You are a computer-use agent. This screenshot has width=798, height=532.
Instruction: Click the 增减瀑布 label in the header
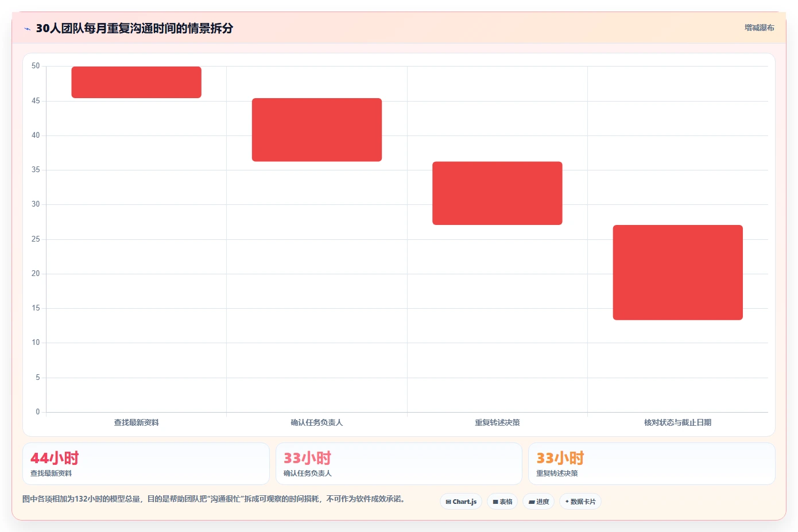coord(759,28)
